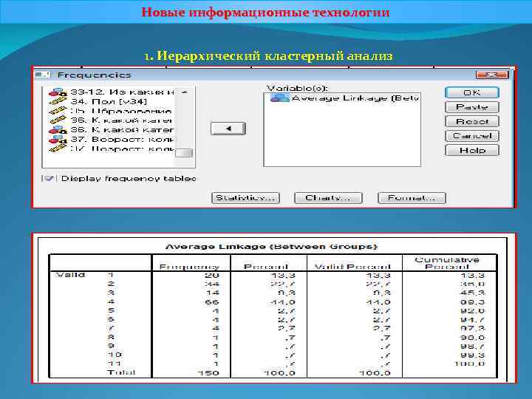The width and height of the screenshot is (532, 399).
Task: Open Help for Frequencies
Action: [472, 150]
